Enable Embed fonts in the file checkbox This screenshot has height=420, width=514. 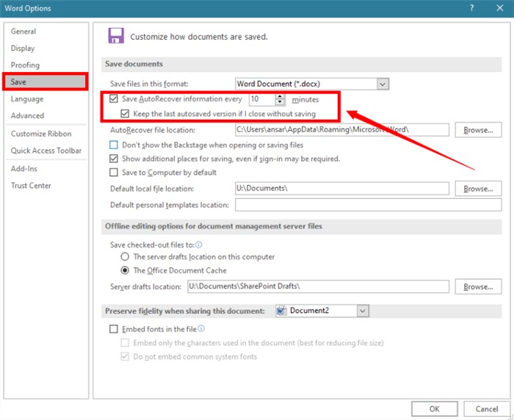tap(113, 329)
